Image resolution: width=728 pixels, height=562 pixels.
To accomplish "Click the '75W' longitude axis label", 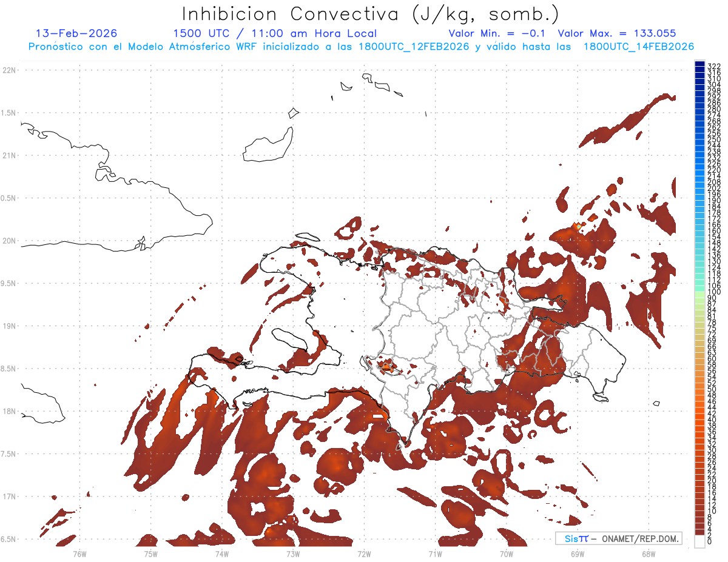I will coord(151,553).
